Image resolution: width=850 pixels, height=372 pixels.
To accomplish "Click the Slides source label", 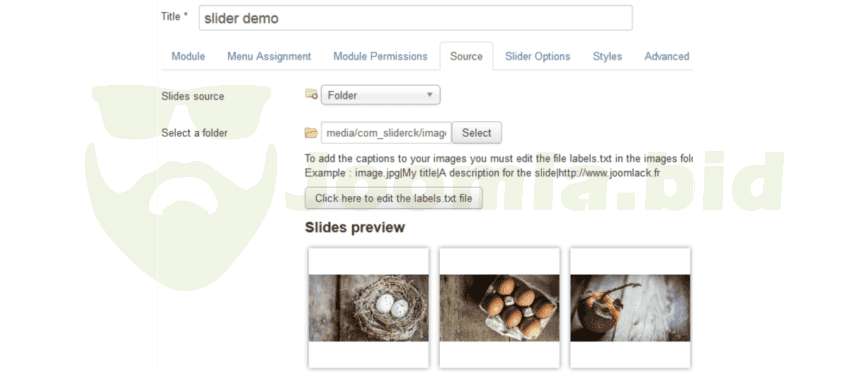I will pyautogui.click(x=192, y=97).
